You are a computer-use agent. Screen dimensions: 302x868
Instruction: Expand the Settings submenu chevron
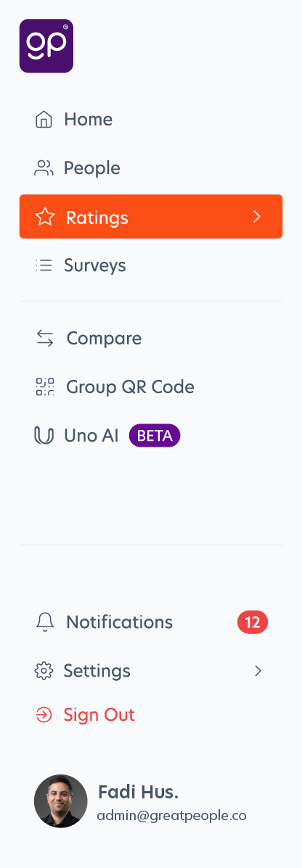(x=258, y=671)
